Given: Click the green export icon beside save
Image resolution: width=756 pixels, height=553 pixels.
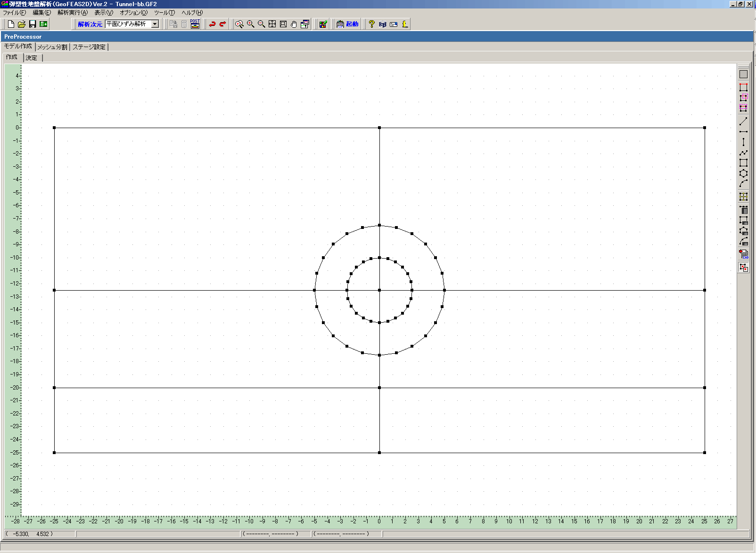Looking at the screenshot, I should [x=43, y=24].
